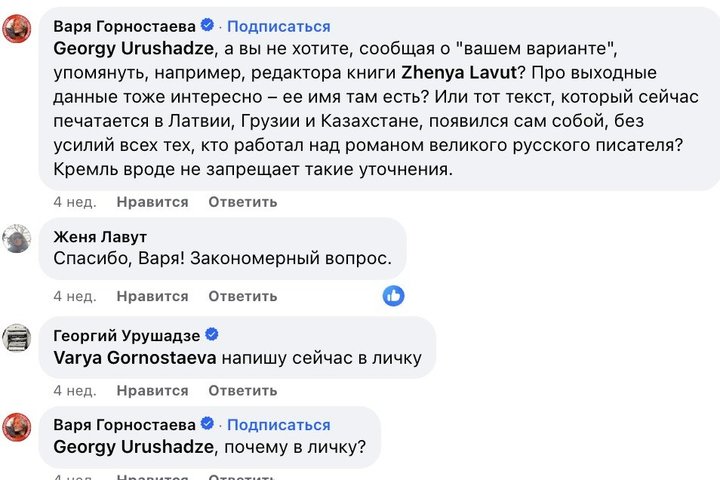Like Женя Лавут's comment
The image size is (720, 480).
152,296
